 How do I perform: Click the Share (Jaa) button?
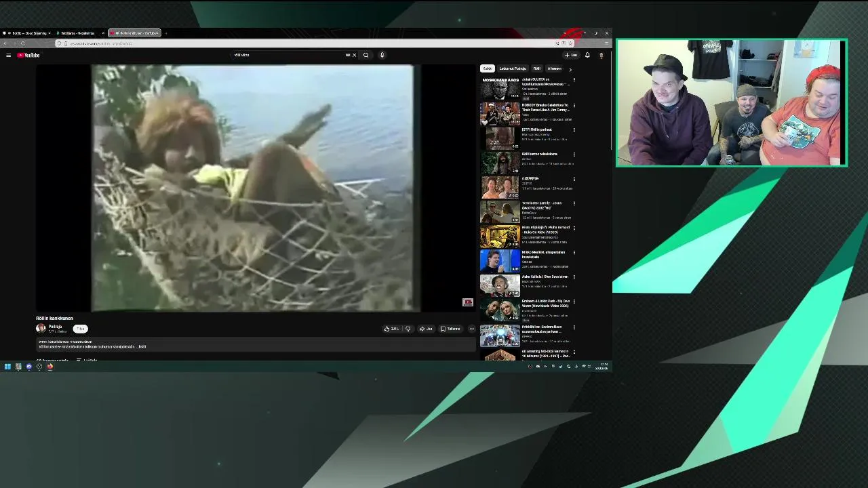426,329
